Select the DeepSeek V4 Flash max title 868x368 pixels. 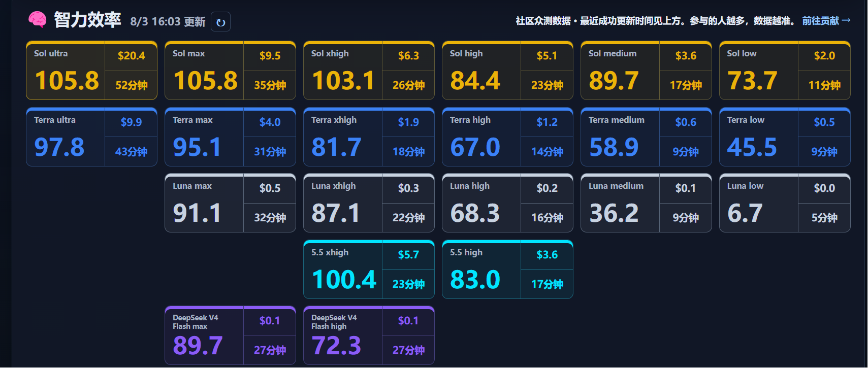coord(196,322)
